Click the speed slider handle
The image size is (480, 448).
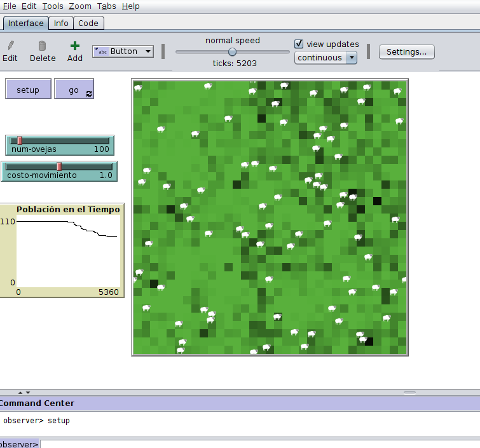(232, 52)
